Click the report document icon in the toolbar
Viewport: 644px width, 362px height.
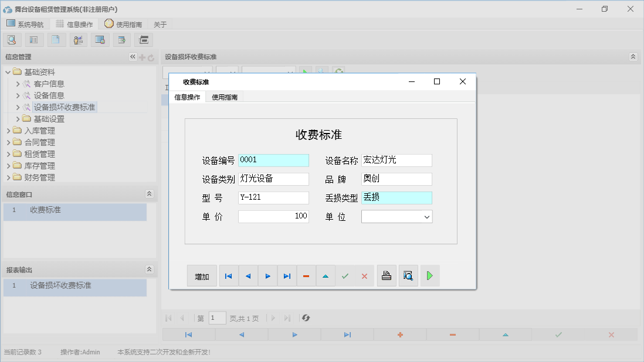pos(56,39)
